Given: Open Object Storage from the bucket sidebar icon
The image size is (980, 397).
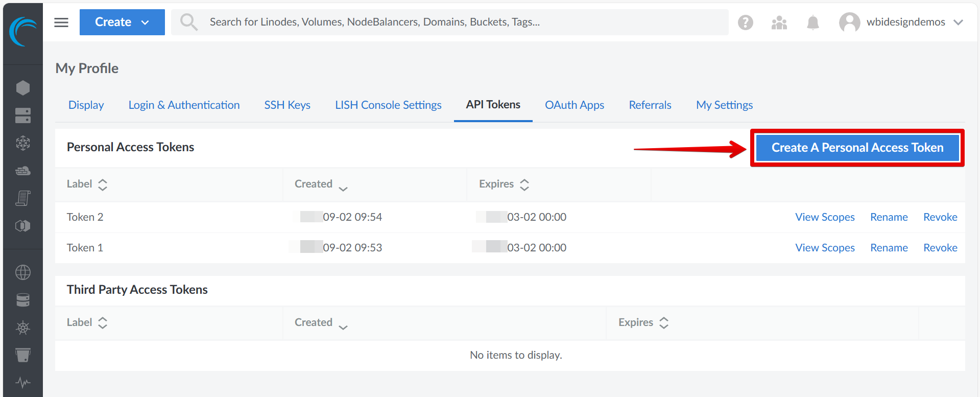Looking at the screenshot, I should click(23, 355).
